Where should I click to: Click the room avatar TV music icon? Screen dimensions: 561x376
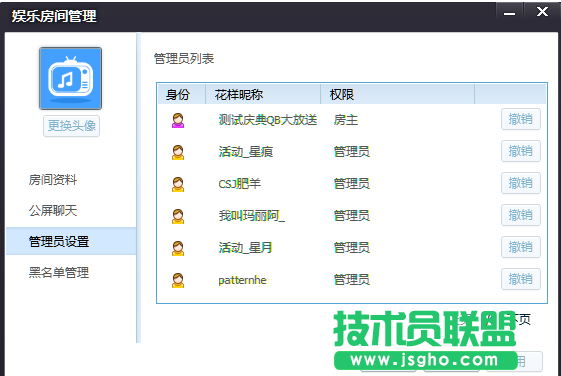(70, 78)
